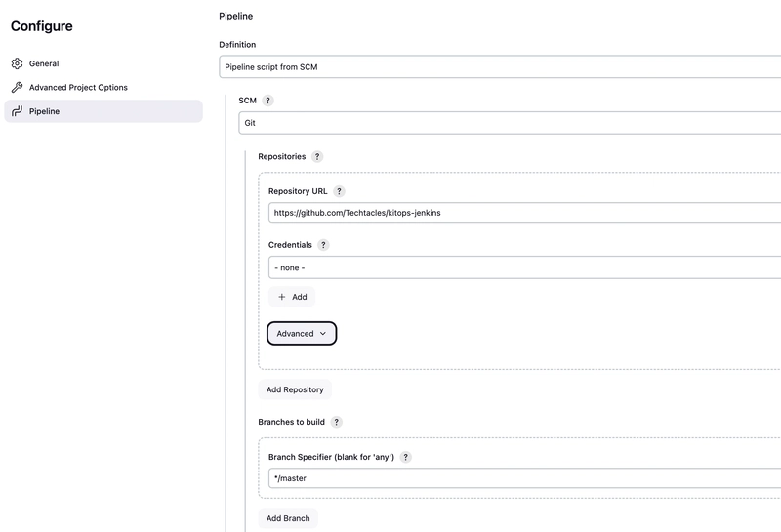
Task: Click the Pipeline sidebar icon
Action: (x=17, y=111)
